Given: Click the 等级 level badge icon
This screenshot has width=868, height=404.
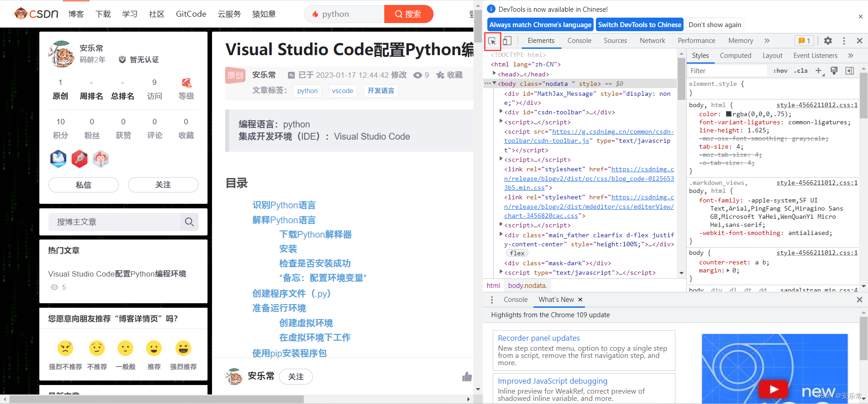Looking at the screenshot, I should (x=186, y=83).
